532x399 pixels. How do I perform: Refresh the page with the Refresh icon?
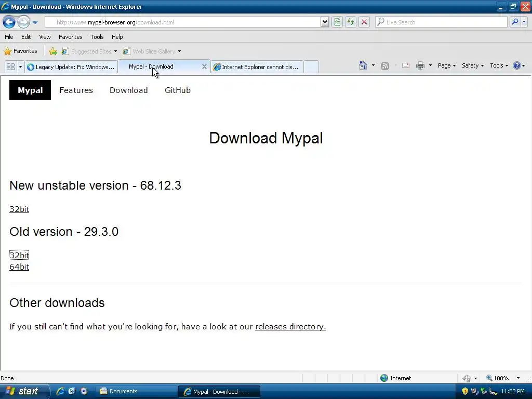click(x=351, y=22)
